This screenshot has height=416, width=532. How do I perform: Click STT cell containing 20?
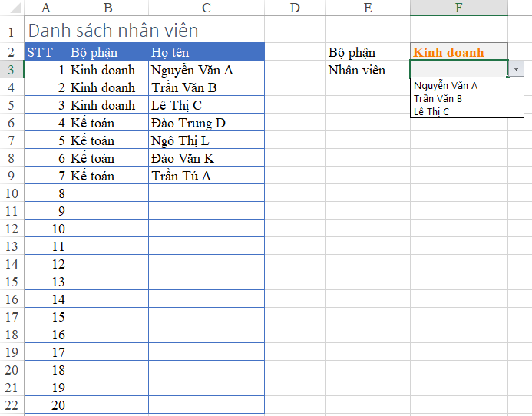point(46,404)
